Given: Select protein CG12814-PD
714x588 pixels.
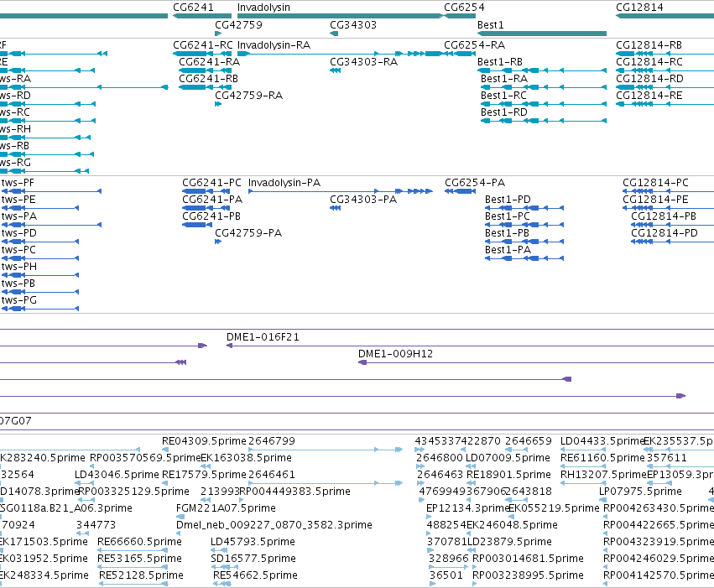Looking at the screenshot, I should [664, 233].
